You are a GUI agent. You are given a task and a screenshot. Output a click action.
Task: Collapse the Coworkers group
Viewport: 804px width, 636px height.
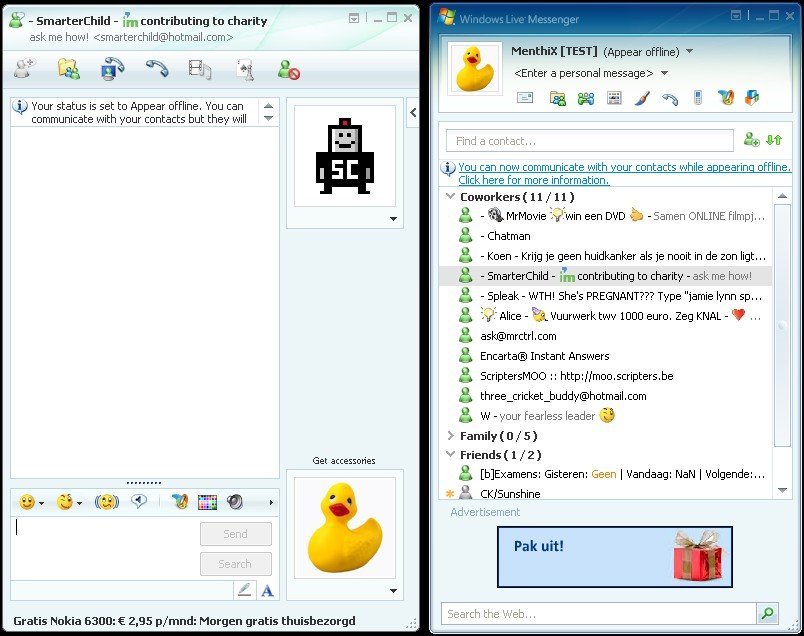tap(451, 196)
